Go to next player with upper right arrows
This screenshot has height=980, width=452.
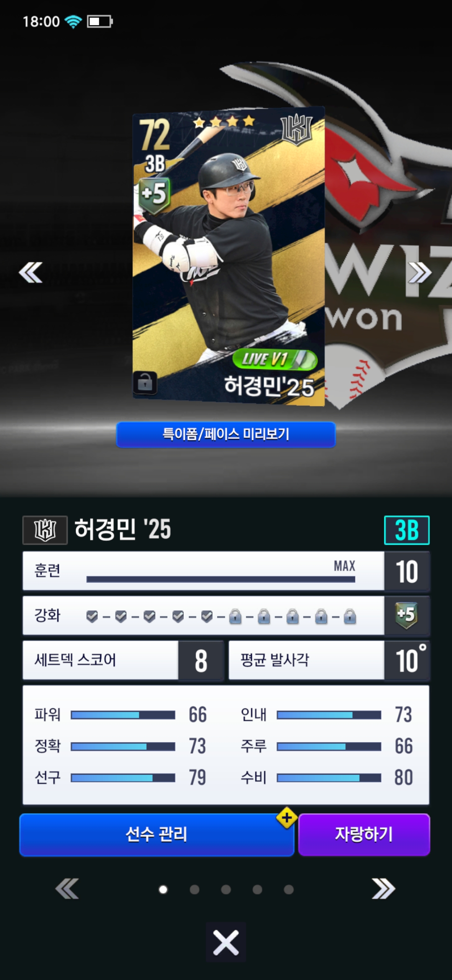click(x=420, y=273)
